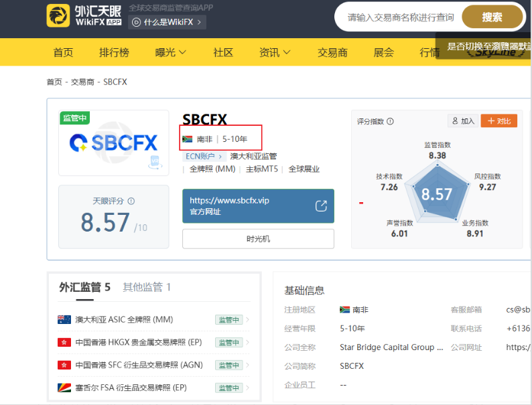The width and height of the screenshot is (532, 405).
Task: Open the 中国香港 HKGX 贵金属交易牌照 row
Action: pyautogui.click(x=153, y=342)
